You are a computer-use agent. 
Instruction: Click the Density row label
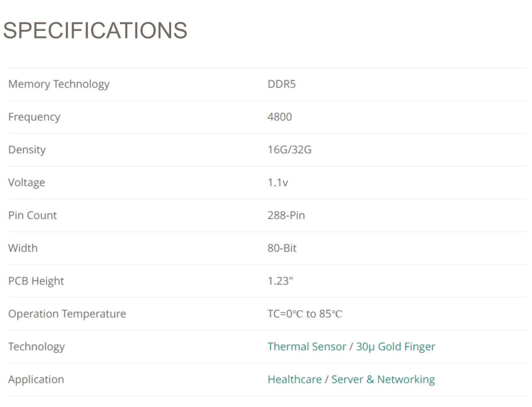coord(27,150)
